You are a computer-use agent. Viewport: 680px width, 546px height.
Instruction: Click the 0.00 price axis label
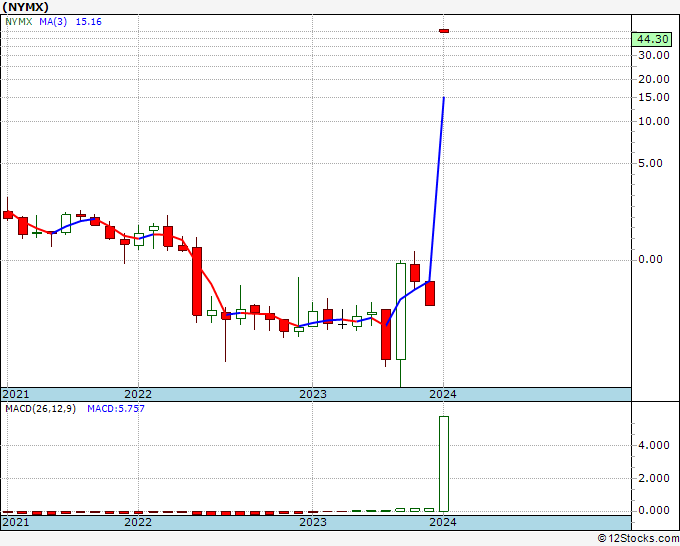tap(650, 260)
